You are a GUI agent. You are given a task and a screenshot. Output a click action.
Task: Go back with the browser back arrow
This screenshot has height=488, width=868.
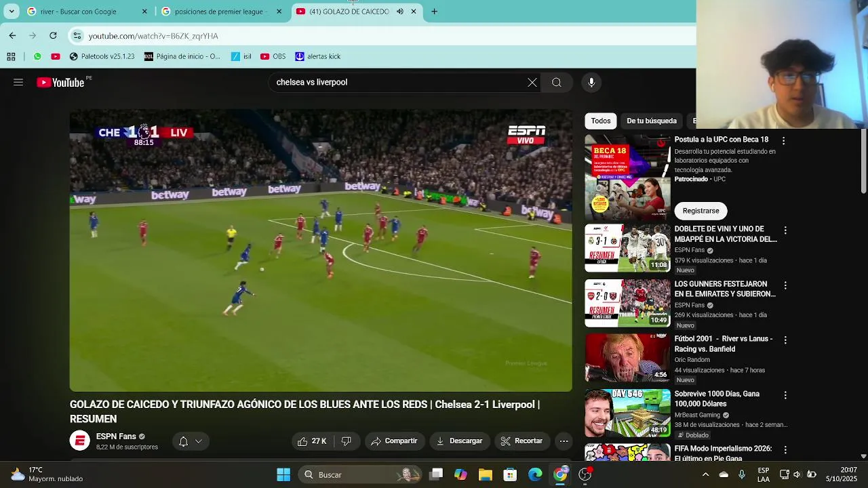coord(12,35)
